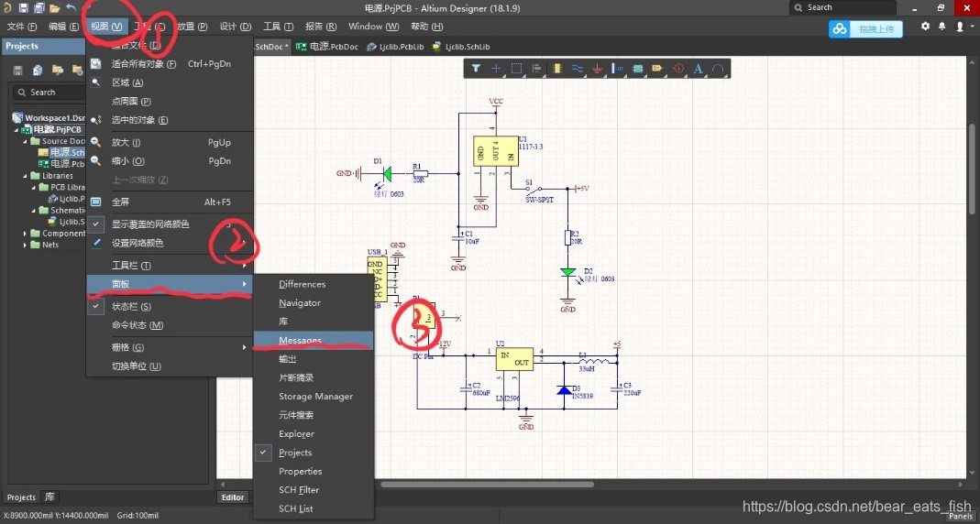Uncheck the Projects panel entry
This screenshot has height=524, width=980.
click(295, 453)
